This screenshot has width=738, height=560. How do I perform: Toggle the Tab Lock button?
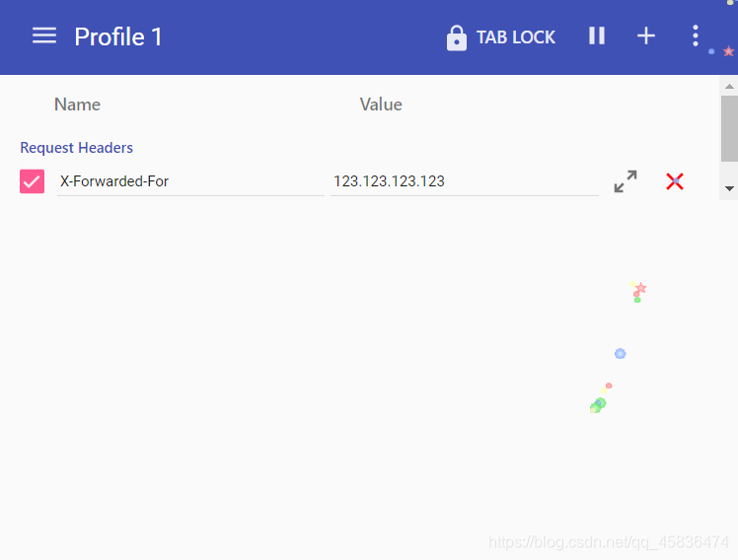pyautogui.click(x=501, y=37)
